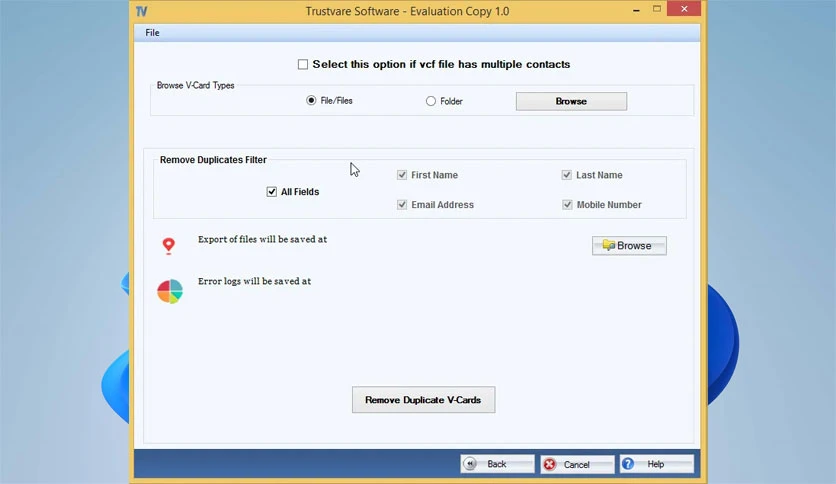Toggle the Mobile Number checkbox
Screen dimensions: 836x484
click(567, 205)
